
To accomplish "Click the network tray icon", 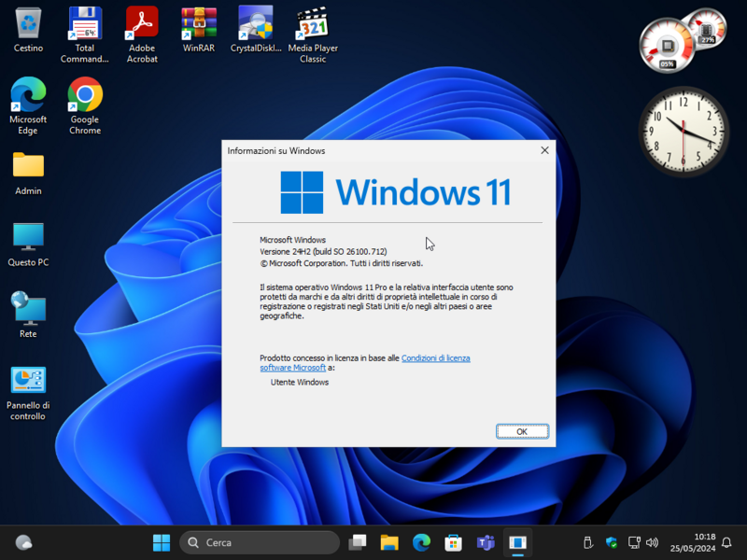I will pos(634,542).
